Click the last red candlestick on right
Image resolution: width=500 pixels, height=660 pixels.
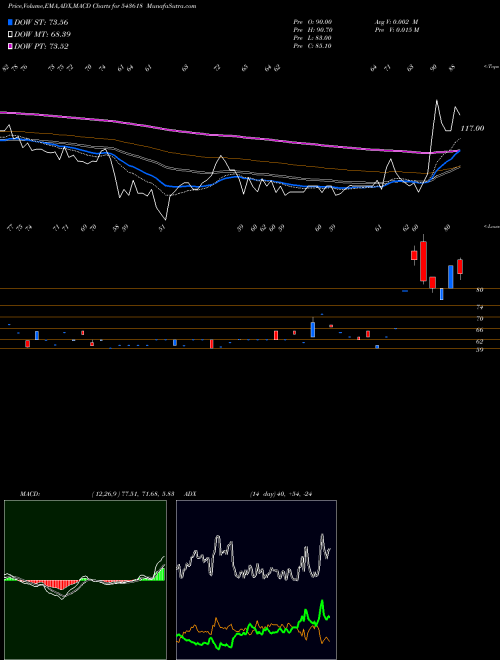pos(460,267)
